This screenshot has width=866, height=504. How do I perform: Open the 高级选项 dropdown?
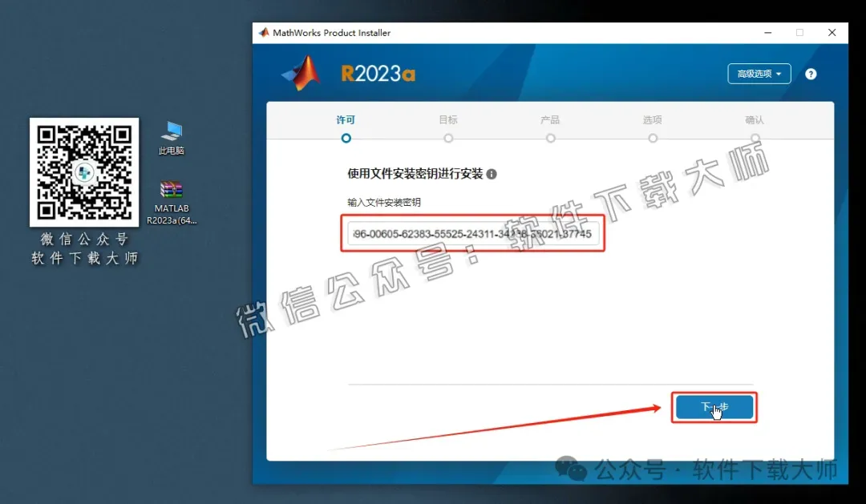[759, 74]
